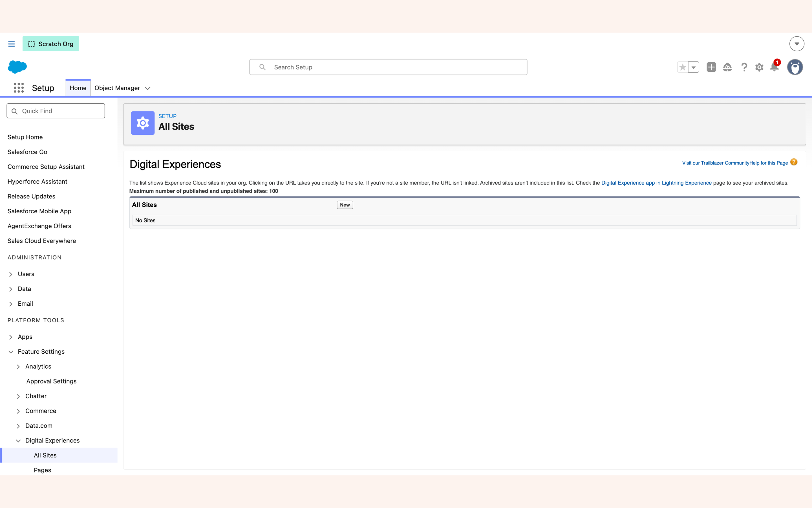Open Help for this Page link

coord(769,163)
